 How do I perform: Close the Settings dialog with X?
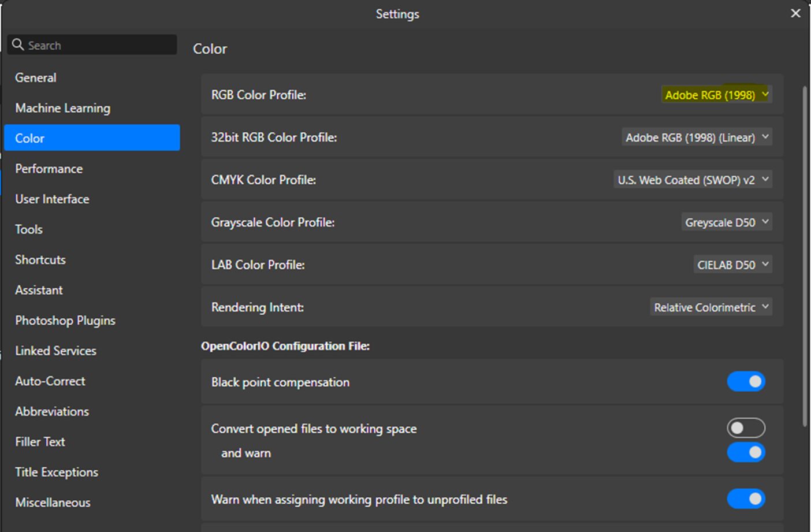[x=795, y=13]
